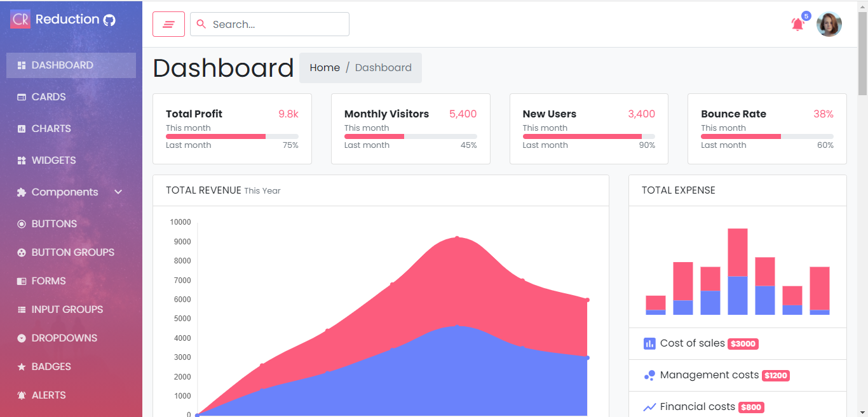
Task: Click the Alerts sidebar entry
Action: 48,395
